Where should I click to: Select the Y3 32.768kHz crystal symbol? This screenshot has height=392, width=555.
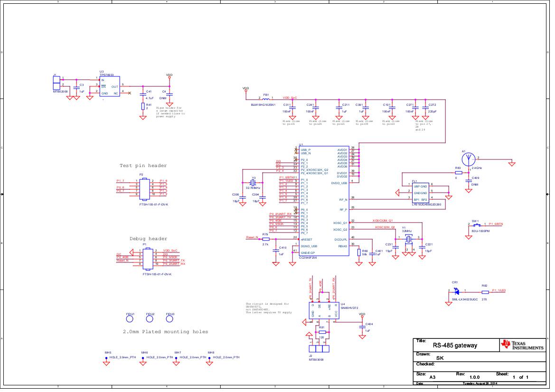[254, 184]
